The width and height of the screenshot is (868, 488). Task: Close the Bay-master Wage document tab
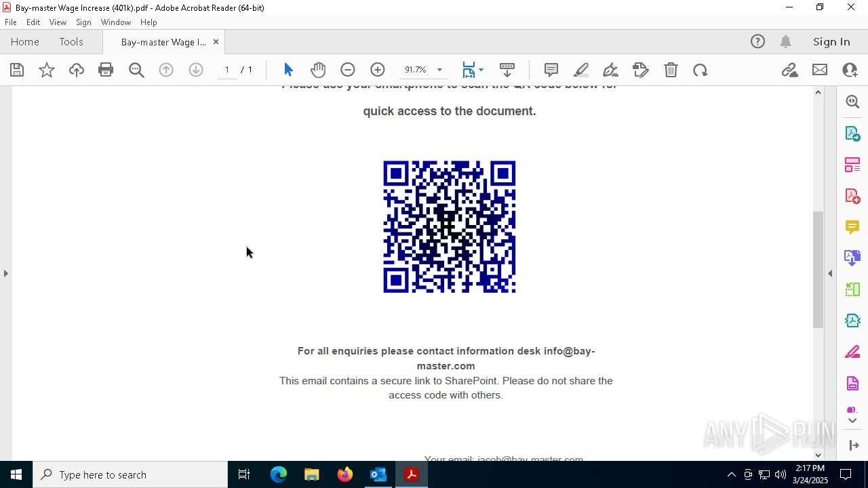(216, 41)
